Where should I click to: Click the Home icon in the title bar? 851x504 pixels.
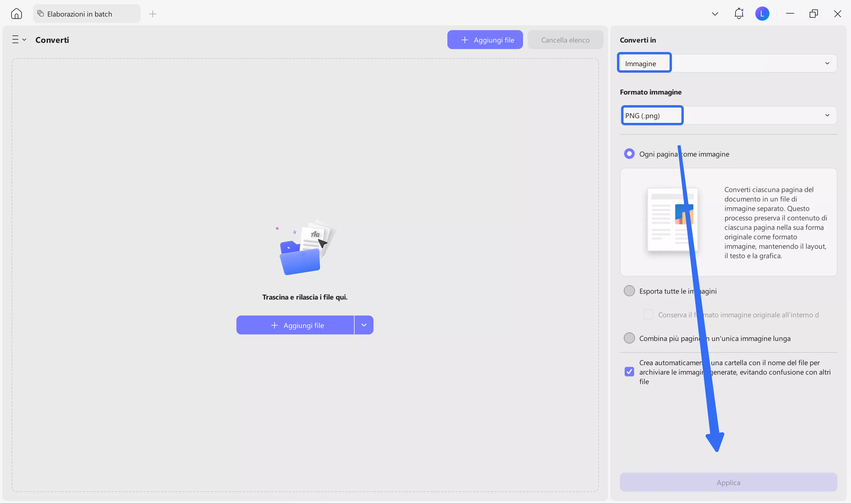(x=16, y=14)
